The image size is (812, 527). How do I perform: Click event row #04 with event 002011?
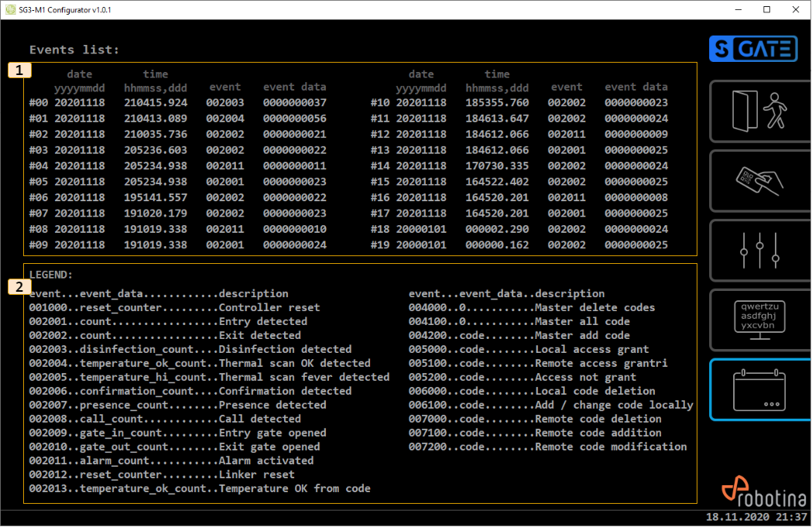click(x=178, y=166)
